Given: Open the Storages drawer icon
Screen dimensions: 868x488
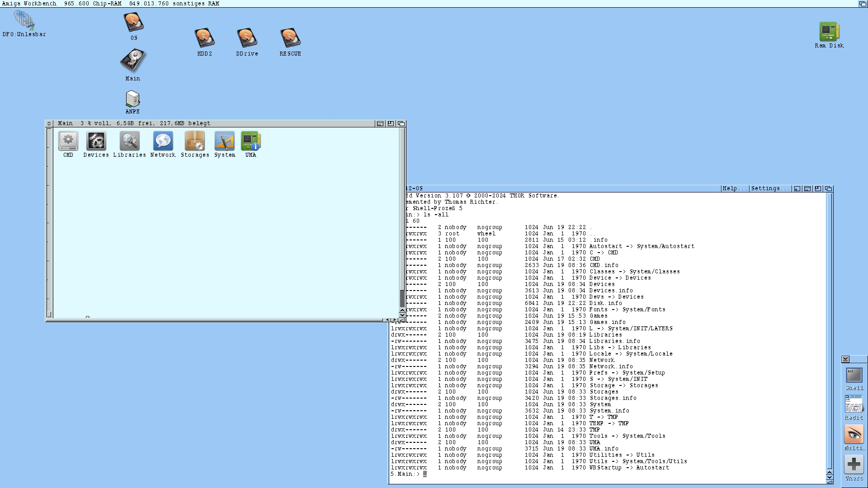Looking at the screenshot, I should point(195,141).
